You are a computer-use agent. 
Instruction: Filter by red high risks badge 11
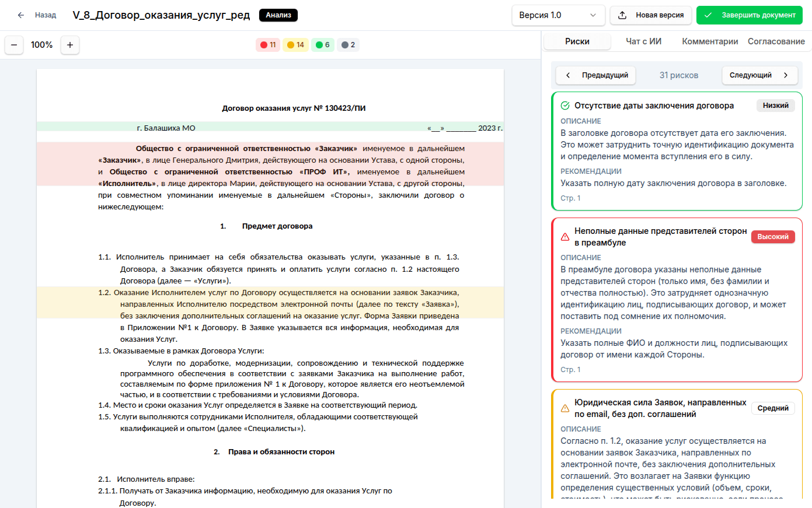pyautogui.click(x=268, y=45)
